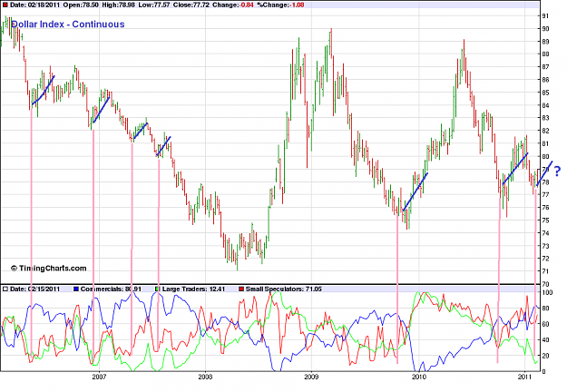The width and height of the screenshot is (567, 392).
Task: Click the Close:77.72 value
Action: (x=191, y=5)
